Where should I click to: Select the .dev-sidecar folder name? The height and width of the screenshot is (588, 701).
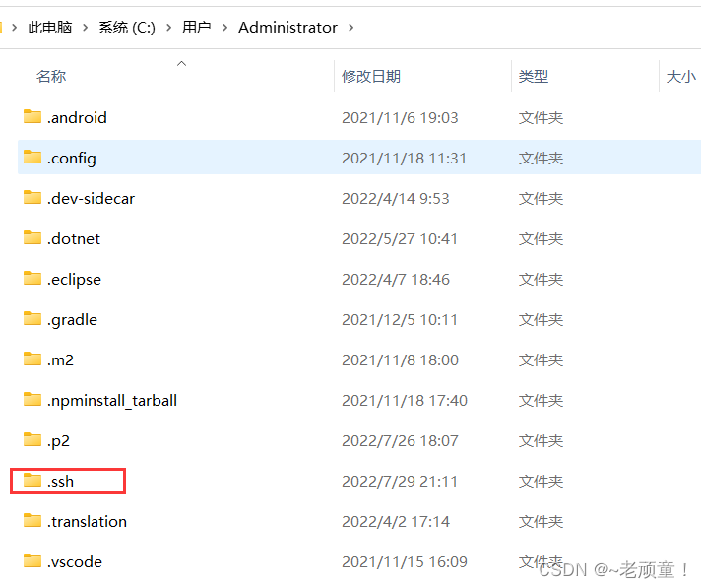91,199
